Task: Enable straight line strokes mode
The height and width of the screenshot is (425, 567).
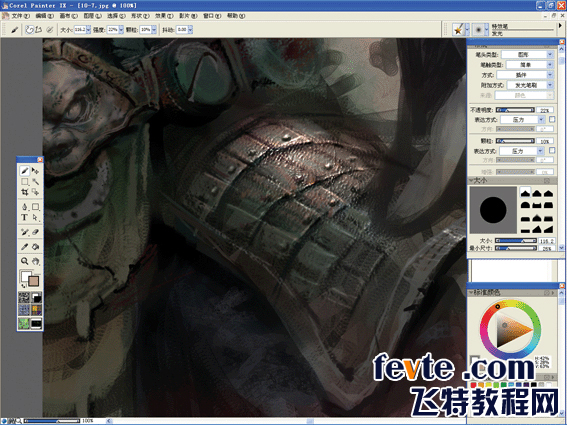Action: [38, 30]
